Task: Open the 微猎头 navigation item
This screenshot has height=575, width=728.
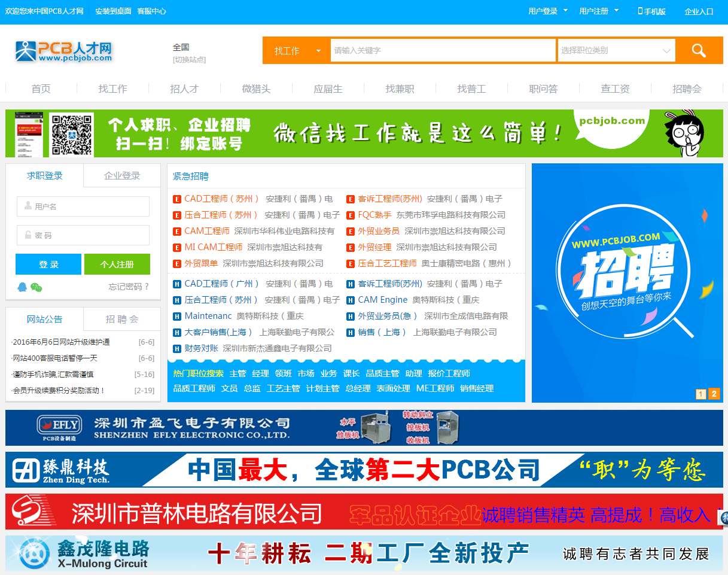Action: 256,89
